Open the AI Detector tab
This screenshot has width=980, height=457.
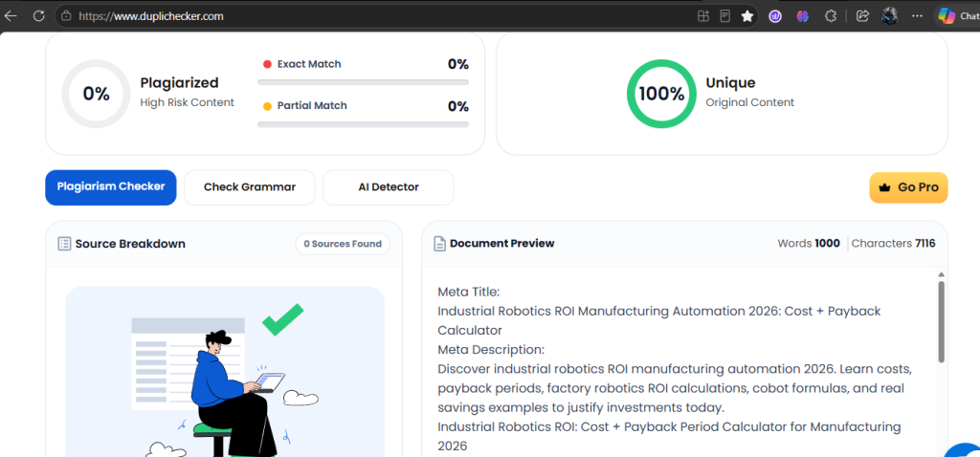389,187
